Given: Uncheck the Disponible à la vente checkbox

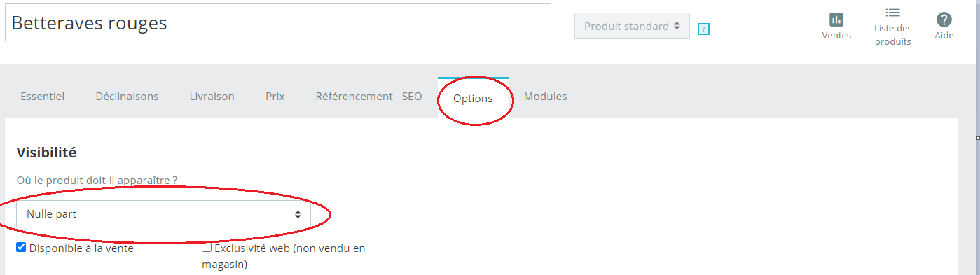Looking at the screenshot, I should click(x=21, y=247).
